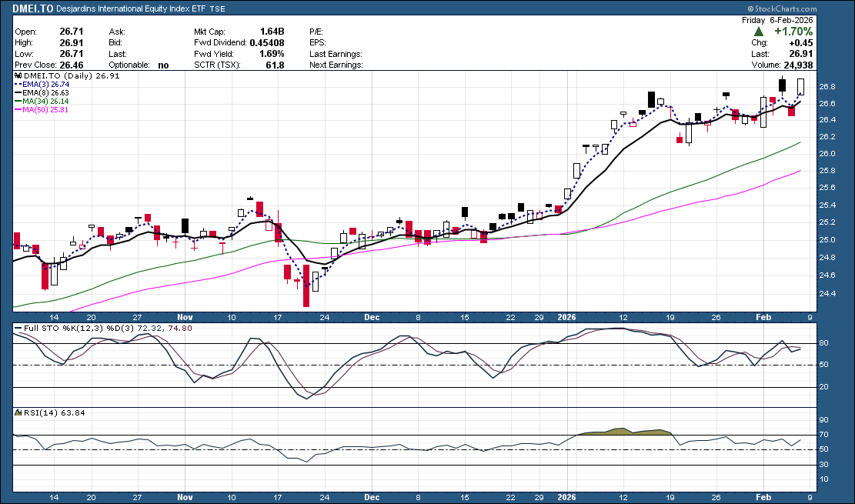This screenshot has width=855, height=504.
Task: Click the Next Earnings label
Action: (336, 65)
